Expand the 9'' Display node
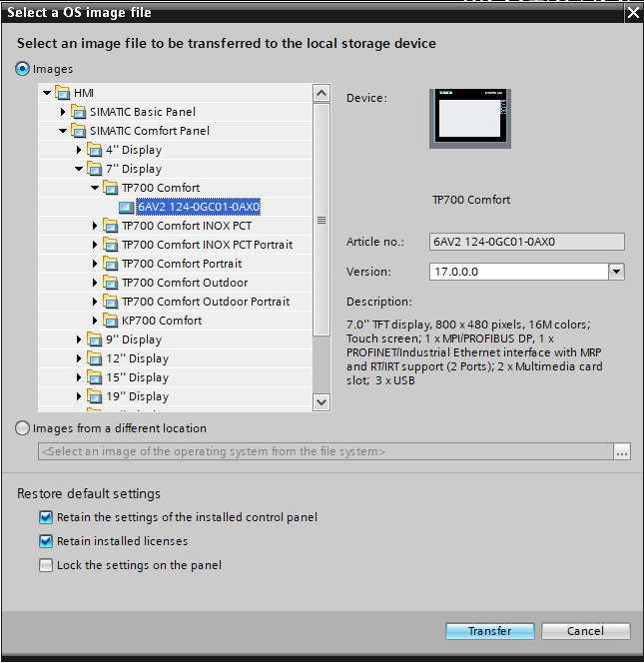The height and width of the screenshot is (663, 644). [79, 339]
